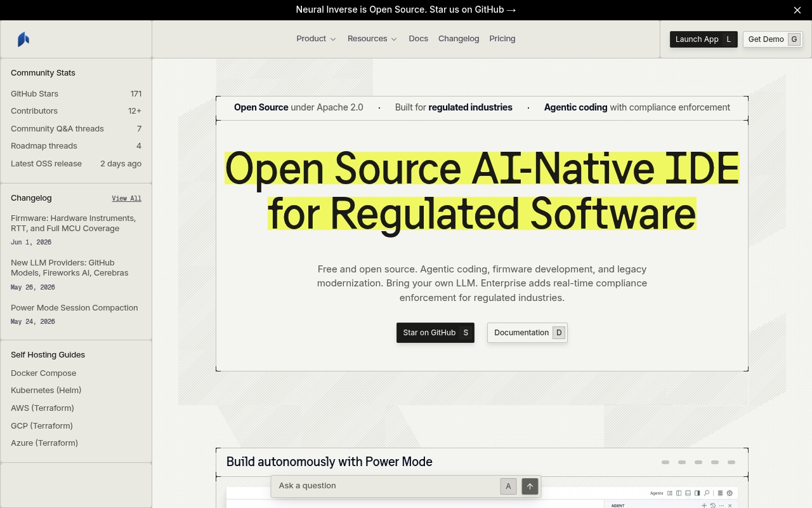This screenshot has width=812, height=508.
Task: Select the first Power Mode carousel dot
Action: click(x=665, y=462)
